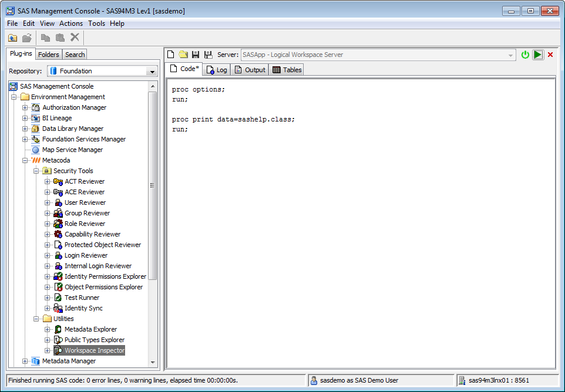565x392 pixels.
Task: Select Protected Object Reviewer tree item
Action: [x=103, y=245]
